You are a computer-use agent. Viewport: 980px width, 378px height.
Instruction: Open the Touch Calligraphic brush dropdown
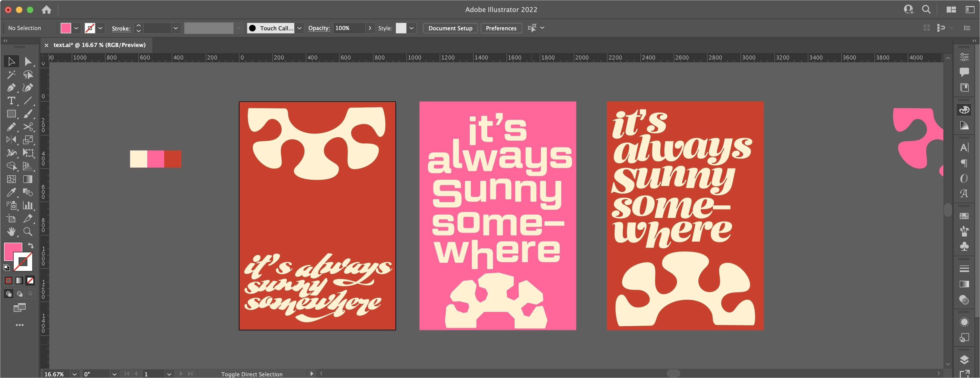[299, 28]
